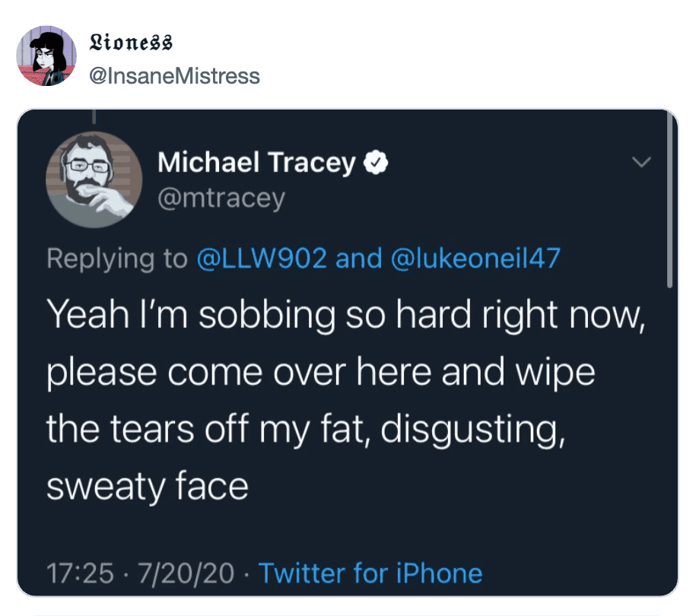Select the Michael Tracey display name
The image size is (696, 616).
click(256, 163)
